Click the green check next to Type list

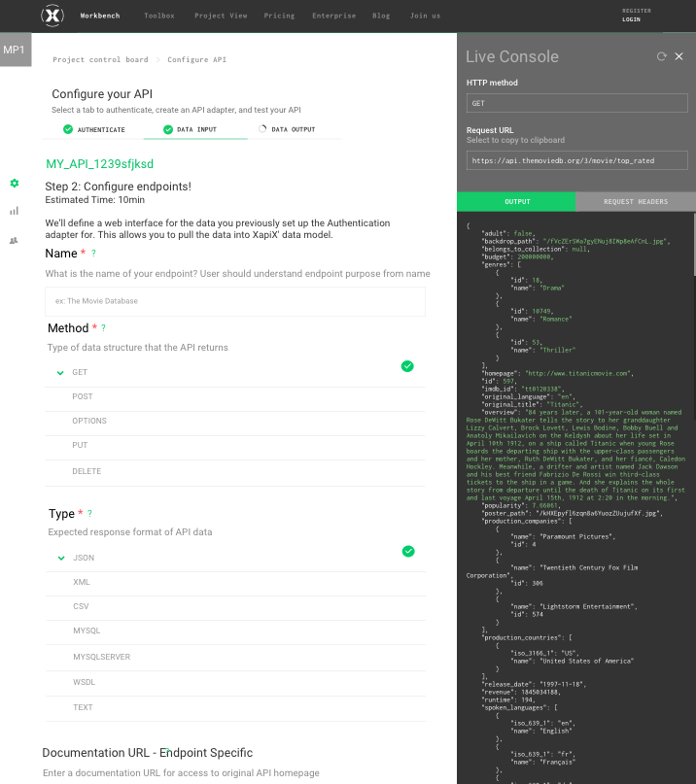point(408,552)
